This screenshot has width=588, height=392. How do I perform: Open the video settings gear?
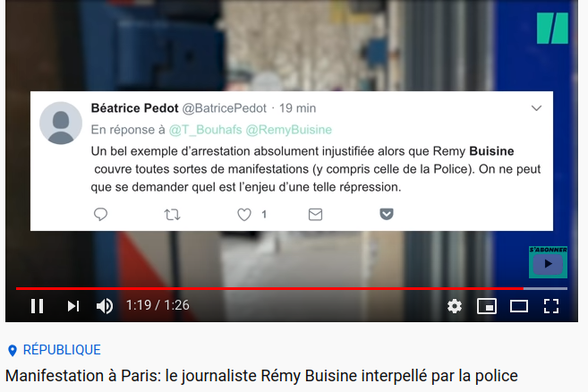point(455,306)
